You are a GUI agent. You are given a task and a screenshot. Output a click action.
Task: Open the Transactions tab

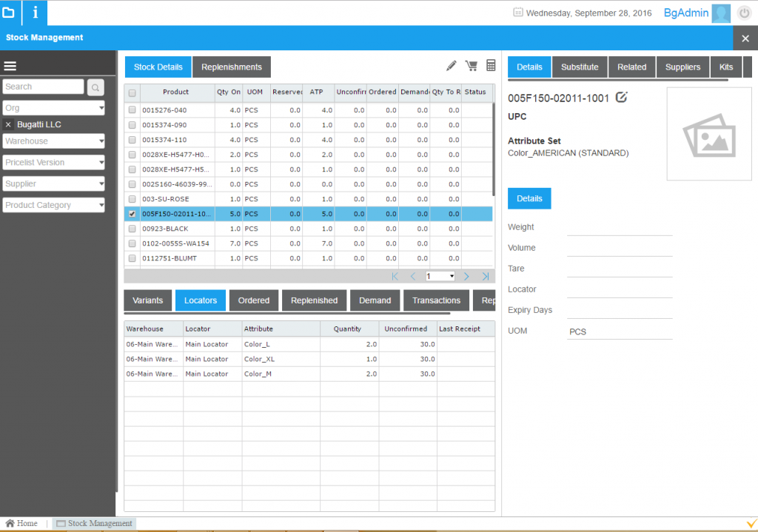[x=436, y=300]
